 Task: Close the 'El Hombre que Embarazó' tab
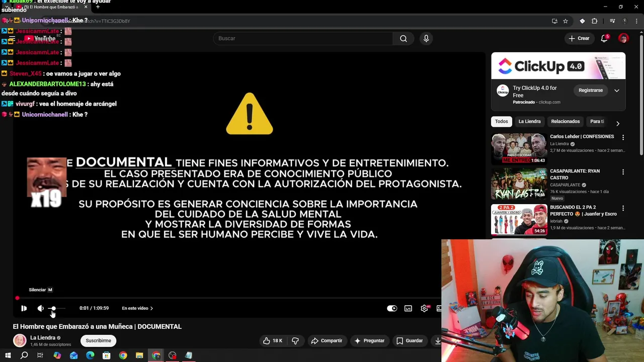86,7
